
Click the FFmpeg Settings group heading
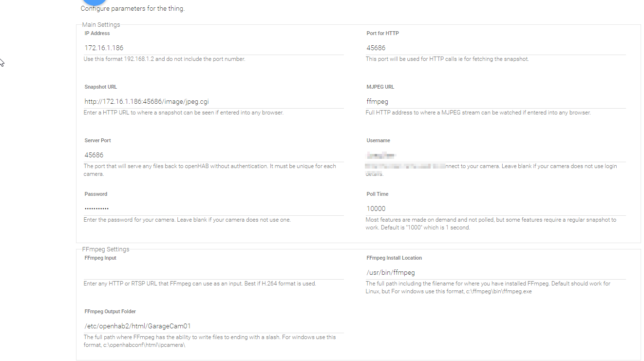point(106,249)
